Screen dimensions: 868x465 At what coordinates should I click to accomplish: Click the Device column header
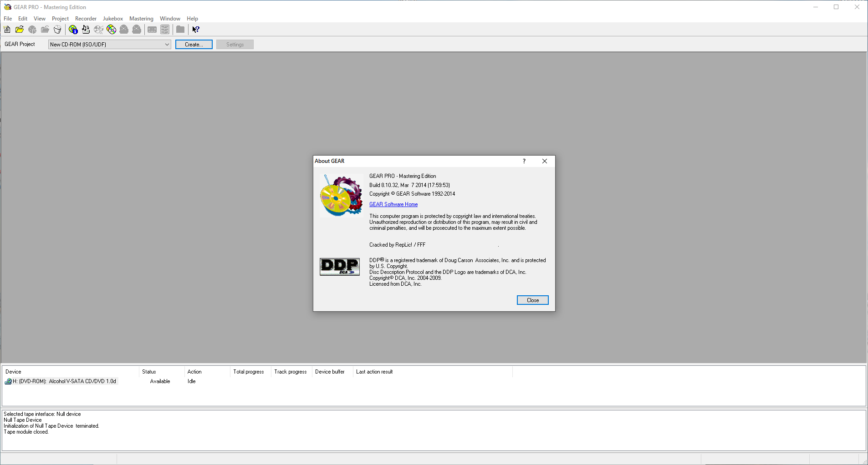point(71,372)
